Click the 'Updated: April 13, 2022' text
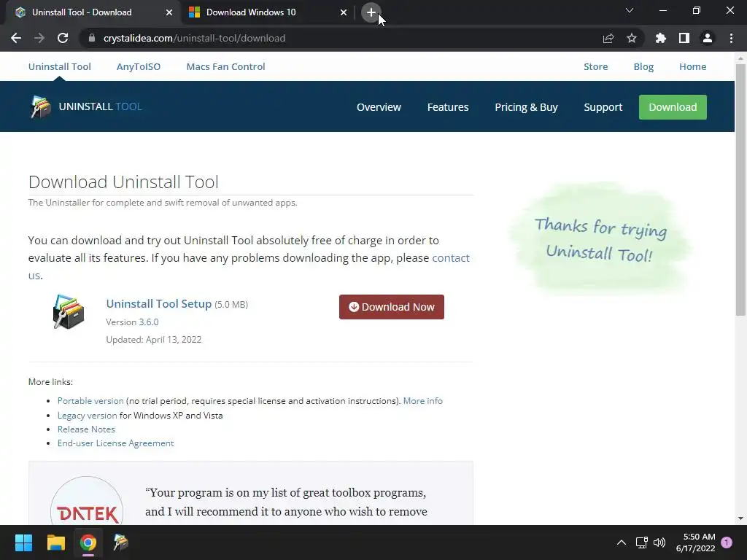This screenshot has width=747, height=560. [153, 340]
